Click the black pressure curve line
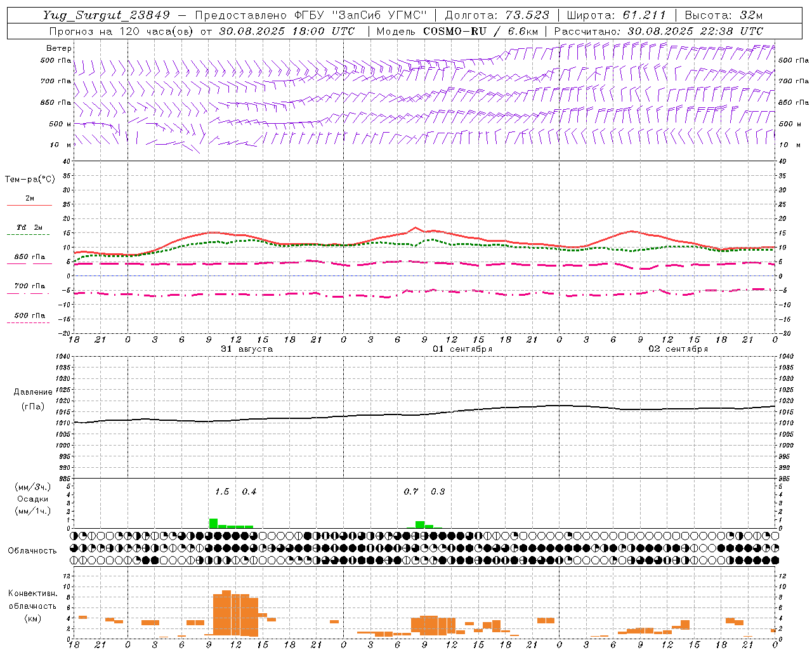 [x=425, y=415]
